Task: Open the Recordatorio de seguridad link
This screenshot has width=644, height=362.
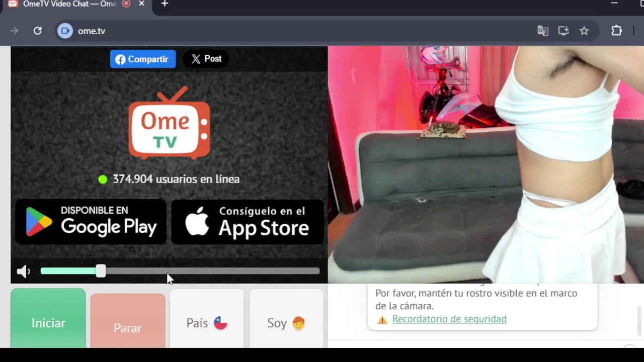Action: pos(449,319)
